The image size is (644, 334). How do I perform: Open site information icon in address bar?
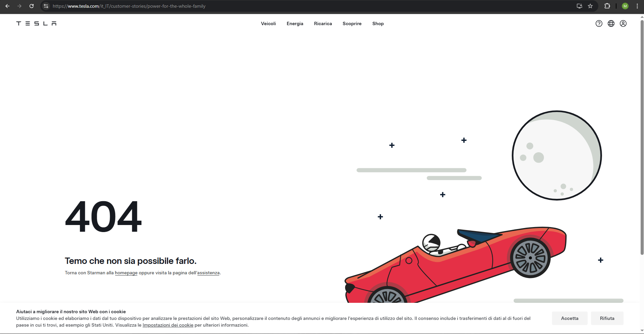pyautogui.click(x=46, y=6)
